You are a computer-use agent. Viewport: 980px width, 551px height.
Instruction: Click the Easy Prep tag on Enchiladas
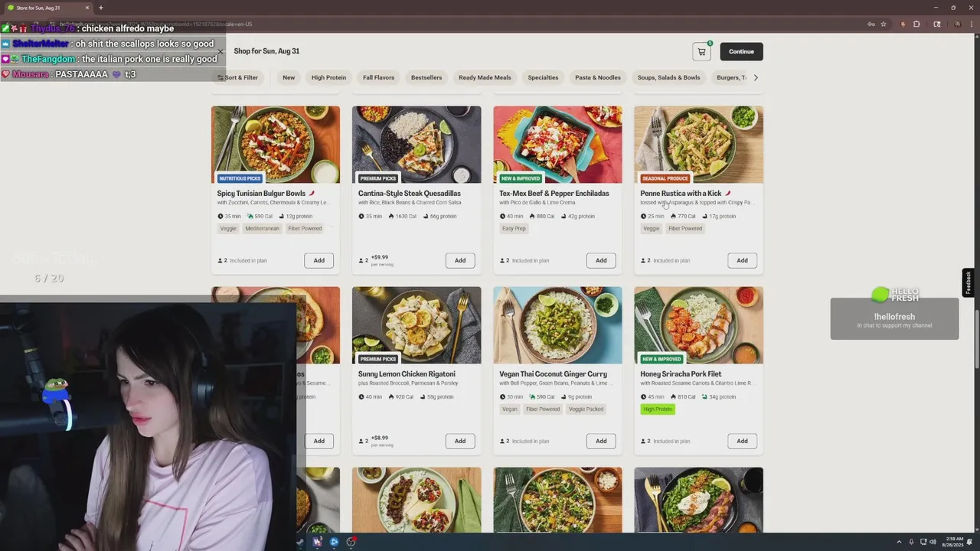click(x=514, y=228)
